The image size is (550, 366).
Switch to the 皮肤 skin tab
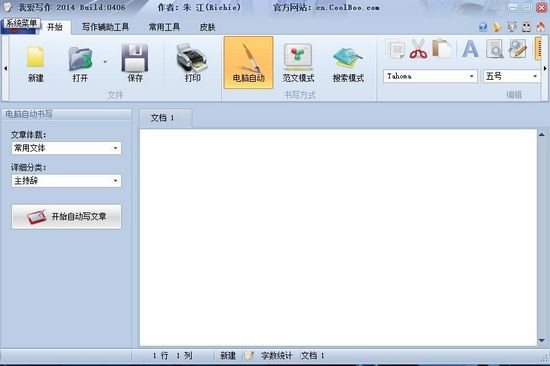pos(207,27)
